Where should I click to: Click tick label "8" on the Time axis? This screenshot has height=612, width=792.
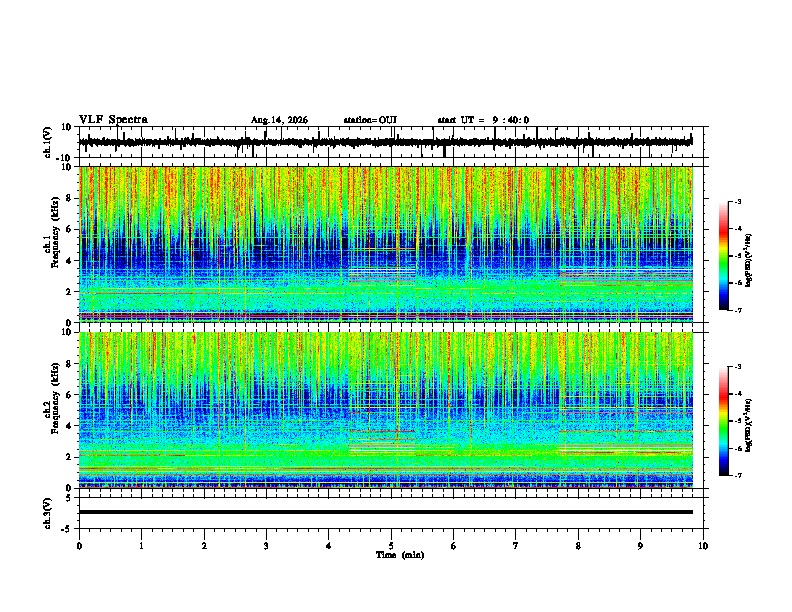pos(578,546)
